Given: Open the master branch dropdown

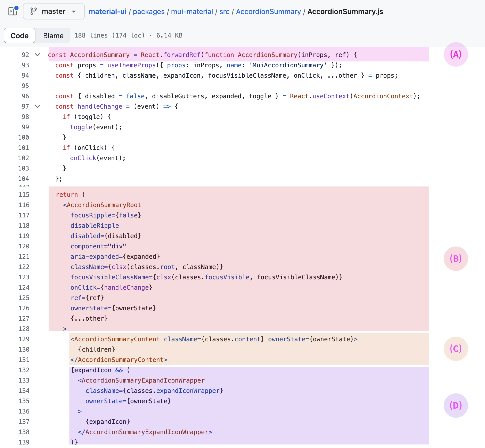Looking at the screenshot, I should (53, 11).
